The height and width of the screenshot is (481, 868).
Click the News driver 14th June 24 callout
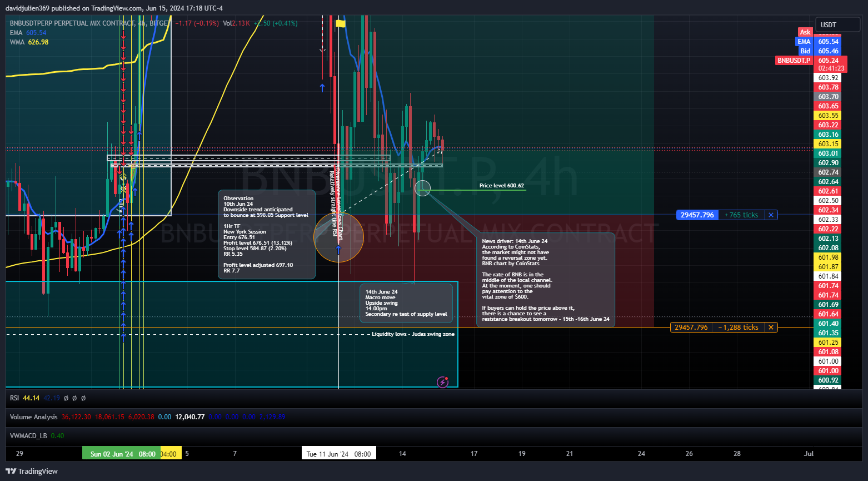pyautogui.click(x=546, y=280)
